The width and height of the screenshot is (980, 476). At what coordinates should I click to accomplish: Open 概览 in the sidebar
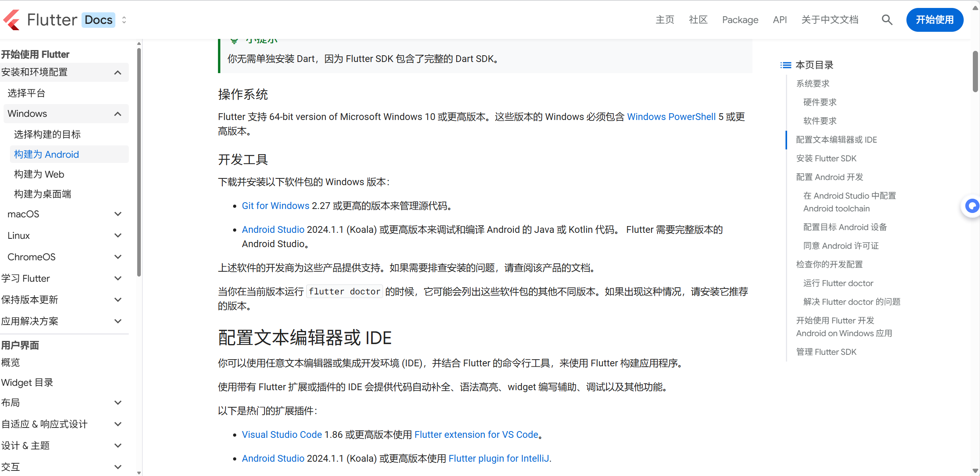(10, 363)
